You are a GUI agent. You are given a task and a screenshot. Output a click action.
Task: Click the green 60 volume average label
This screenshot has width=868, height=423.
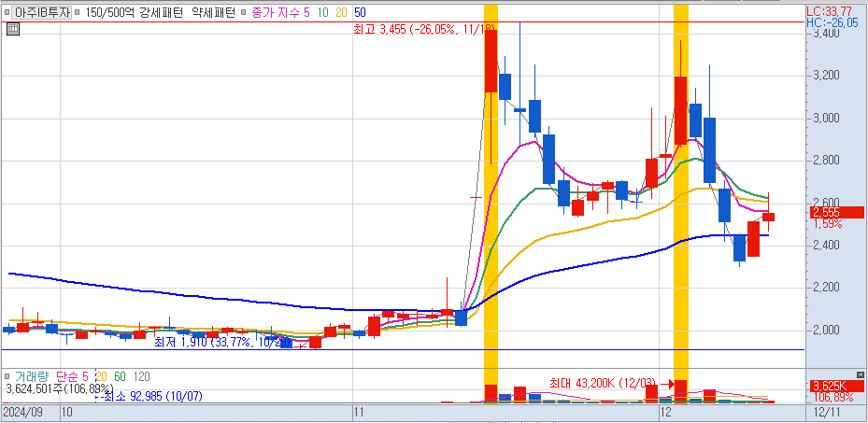(x=121, y=376)
